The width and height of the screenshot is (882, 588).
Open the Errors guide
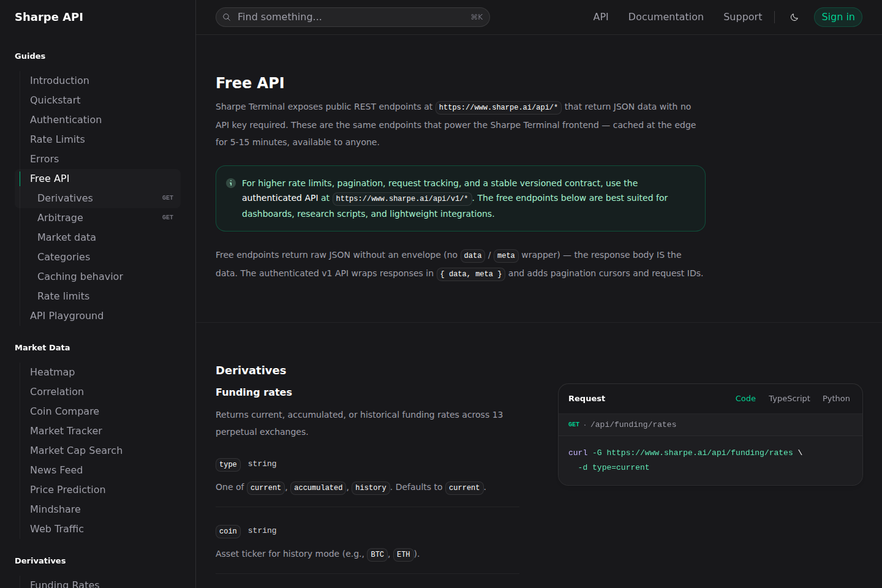(x=45, y=159)
